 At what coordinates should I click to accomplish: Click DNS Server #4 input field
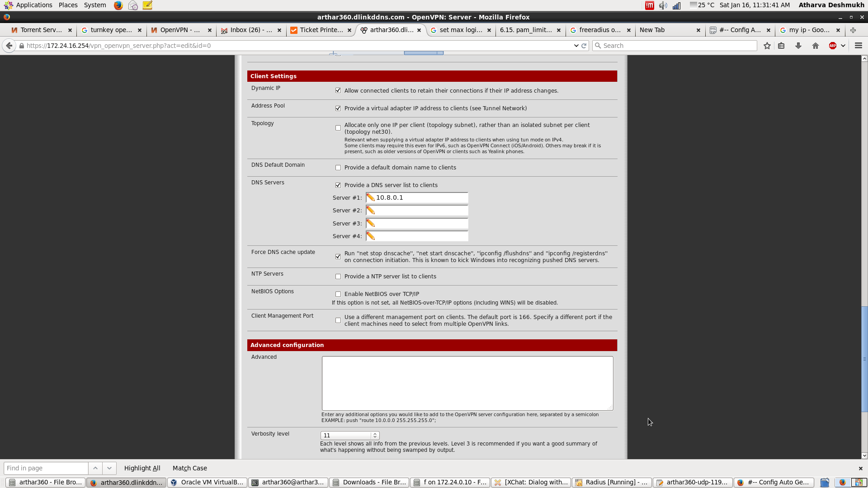tap(417, 236)
